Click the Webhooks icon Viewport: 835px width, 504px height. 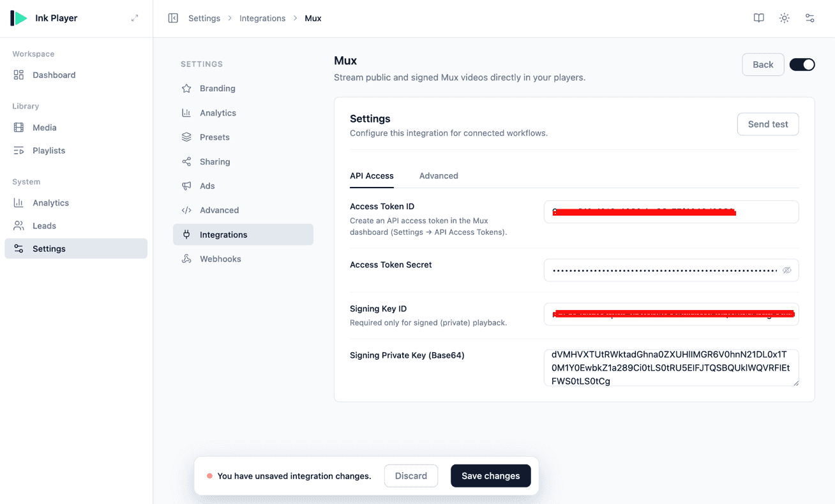[x=186, y=259]
